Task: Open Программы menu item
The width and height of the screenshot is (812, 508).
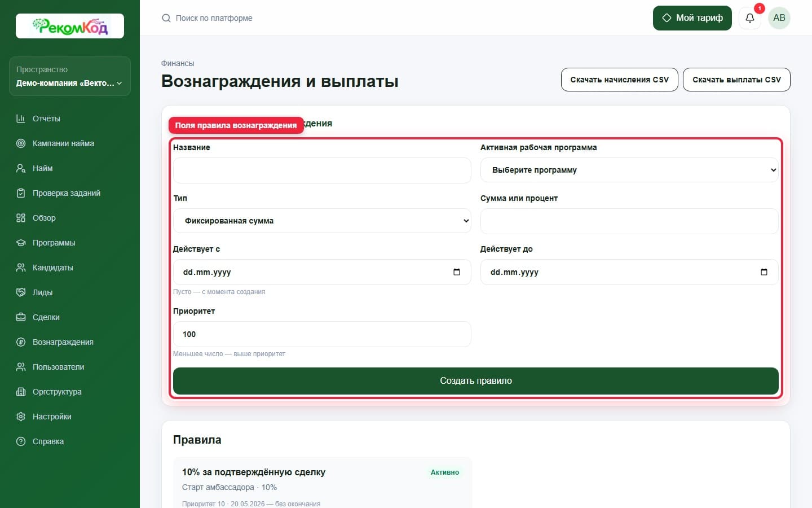Action: pos(70,243)
